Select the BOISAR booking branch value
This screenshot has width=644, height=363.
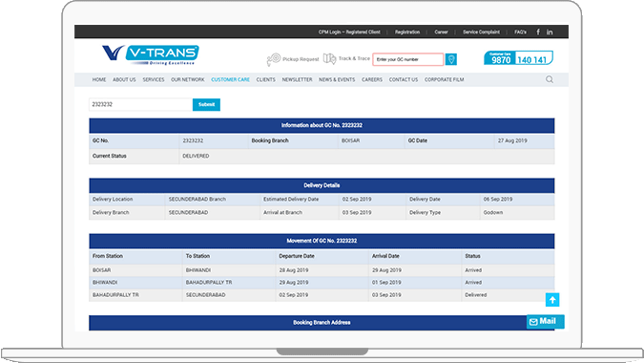point(351,140)
